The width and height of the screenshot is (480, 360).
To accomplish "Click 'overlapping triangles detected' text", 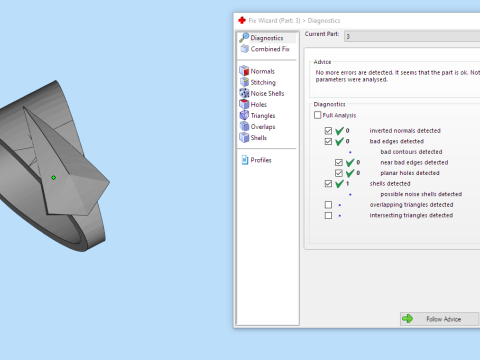I will [412, 205].
